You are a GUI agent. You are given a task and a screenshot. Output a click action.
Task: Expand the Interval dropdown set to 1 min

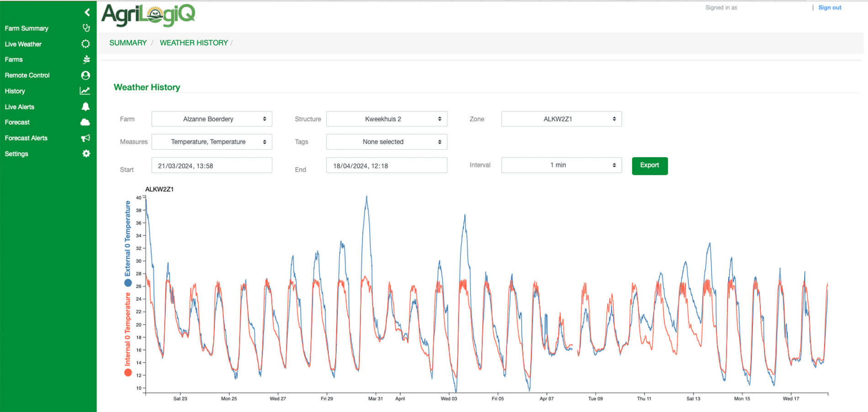click(x=561, y=165)
